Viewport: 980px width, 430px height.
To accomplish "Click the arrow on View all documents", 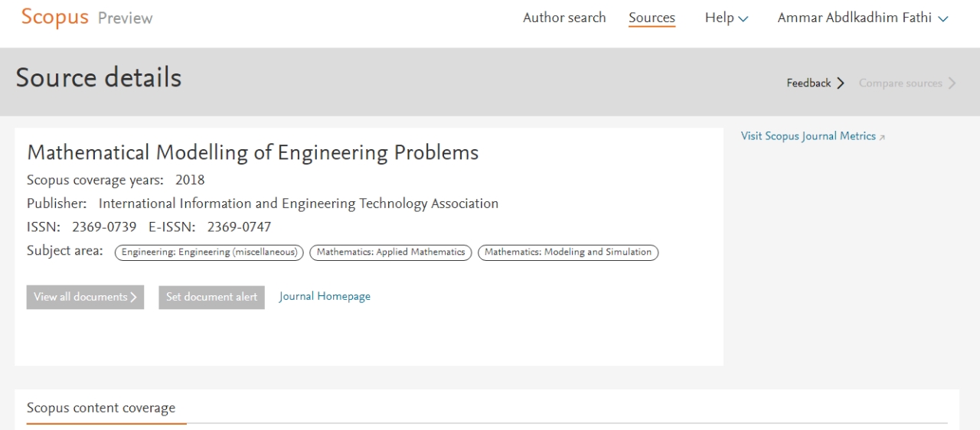I will tap(134, 297).
